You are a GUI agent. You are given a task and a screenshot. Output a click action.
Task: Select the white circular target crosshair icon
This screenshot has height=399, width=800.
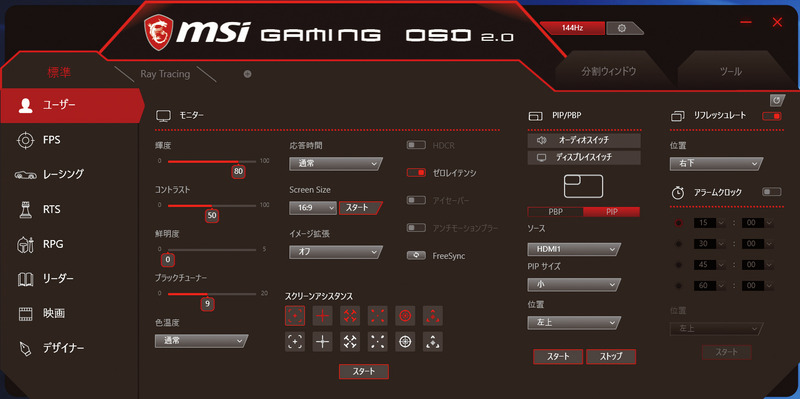pyautogui.click(x=405, y=342)
